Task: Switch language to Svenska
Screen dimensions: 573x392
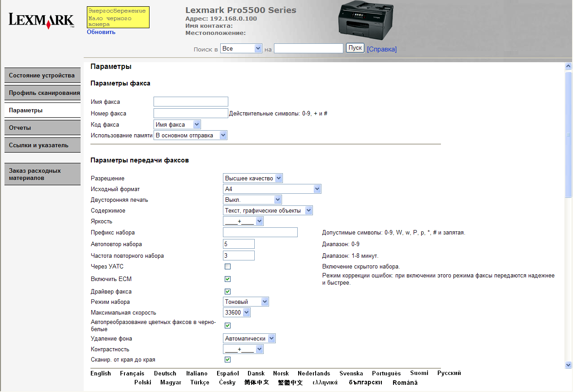Action: pyautogui.click(x=351, y=373)
